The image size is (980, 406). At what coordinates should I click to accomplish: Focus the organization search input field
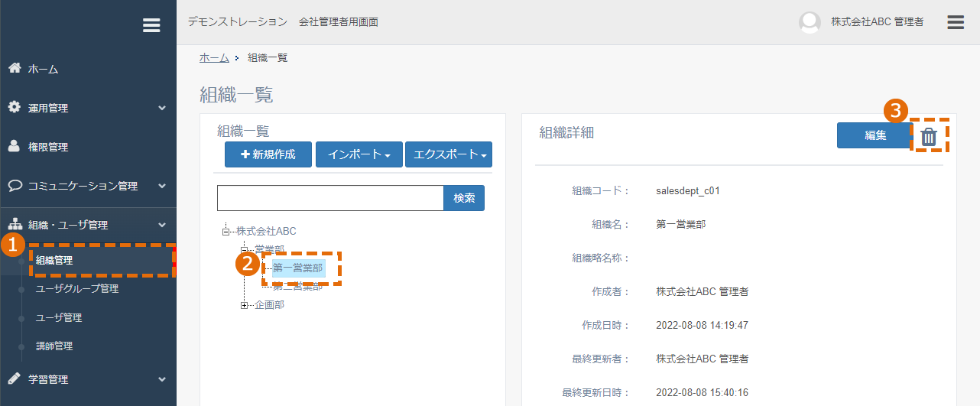[x=330, y=198]
